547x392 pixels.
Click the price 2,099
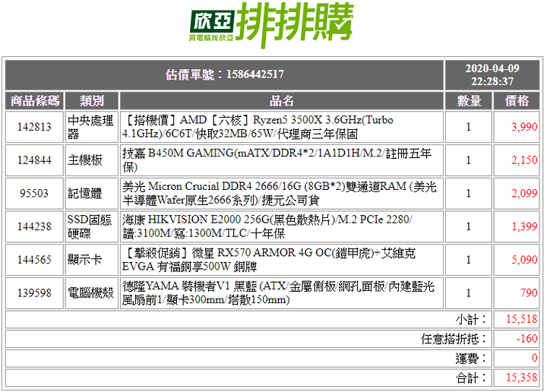tap(524, 193)
